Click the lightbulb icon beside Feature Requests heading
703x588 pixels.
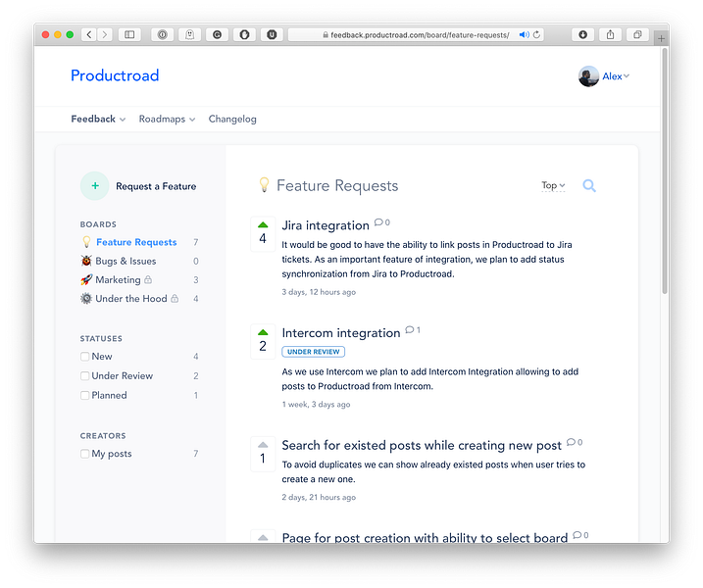(x=264, y=184)
